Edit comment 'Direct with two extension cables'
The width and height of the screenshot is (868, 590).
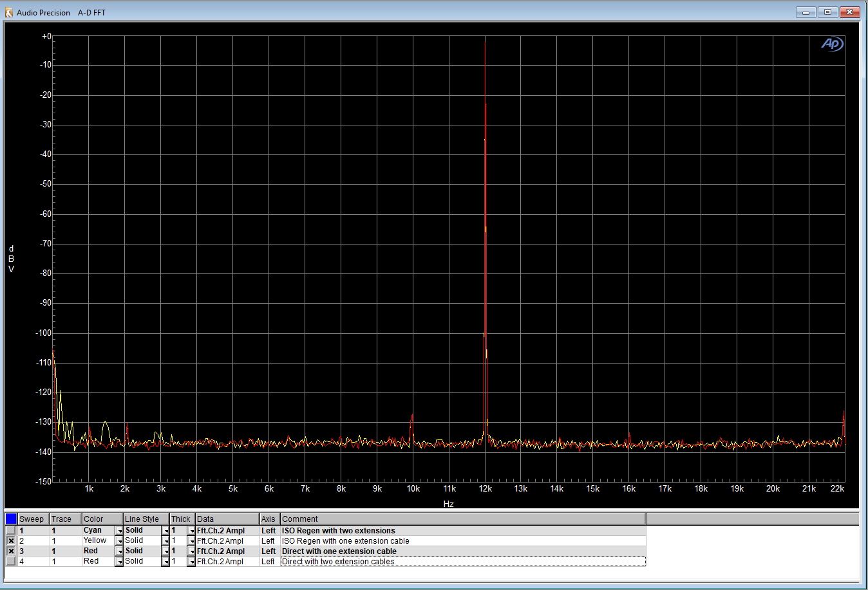463,562
